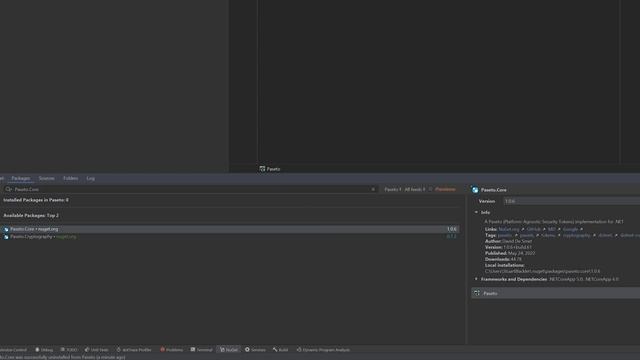Screen dimensions: 640x360
Task: Select the NuGet tool window button
Action: point(229,350)
